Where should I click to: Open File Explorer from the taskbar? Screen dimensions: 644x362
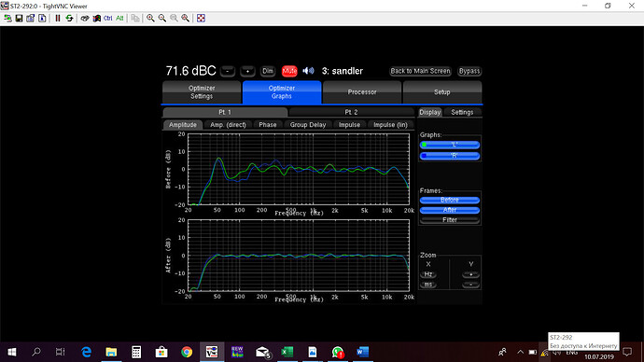(x=111, y=352)
